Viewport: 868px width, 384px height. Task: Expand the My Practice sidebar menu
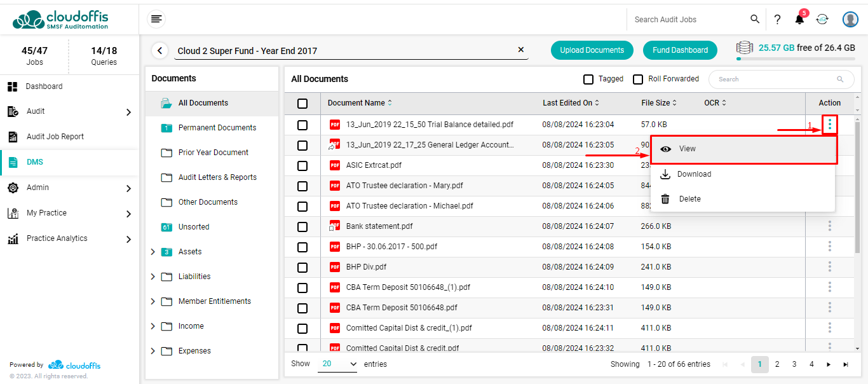point(128,214)
